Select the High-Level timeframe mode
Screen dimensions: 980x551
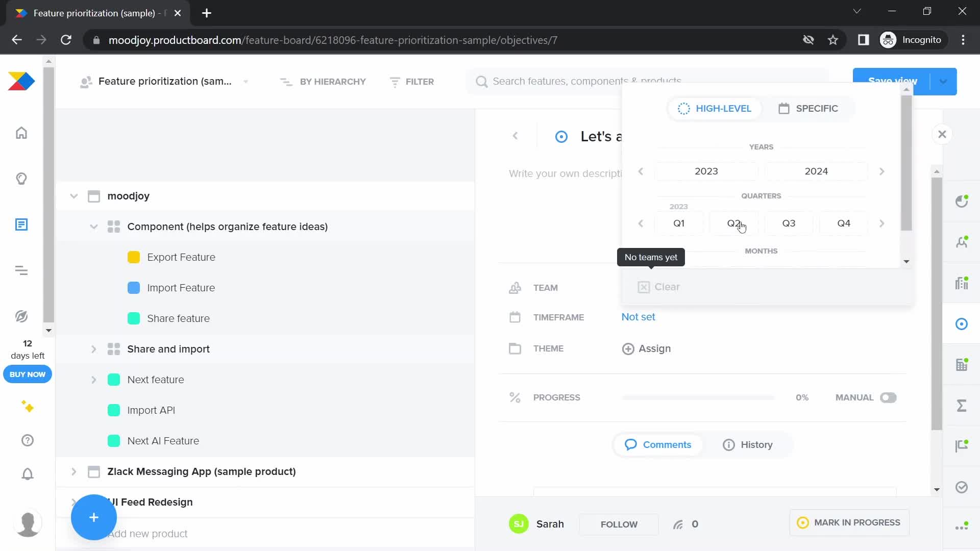click(x=715, y=109)
